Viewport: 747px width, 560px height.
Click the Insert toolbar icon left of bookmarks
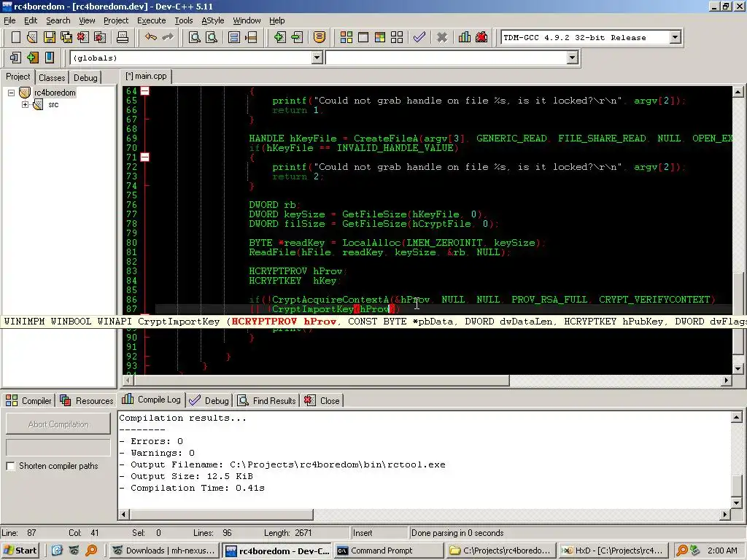pos(15,58)
